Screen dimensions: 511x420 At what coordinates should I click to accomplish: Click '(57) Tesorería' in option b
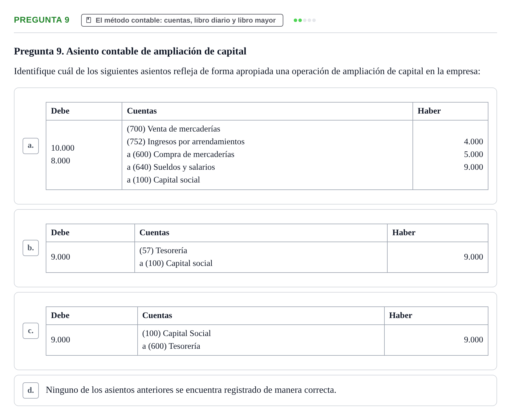[163, 251]
